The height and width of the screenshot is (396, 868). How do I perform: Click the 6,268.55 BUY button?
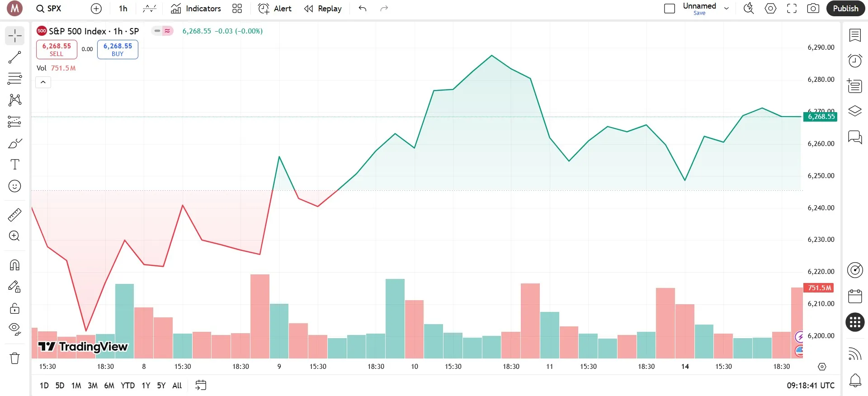click(x=118, y=49)
